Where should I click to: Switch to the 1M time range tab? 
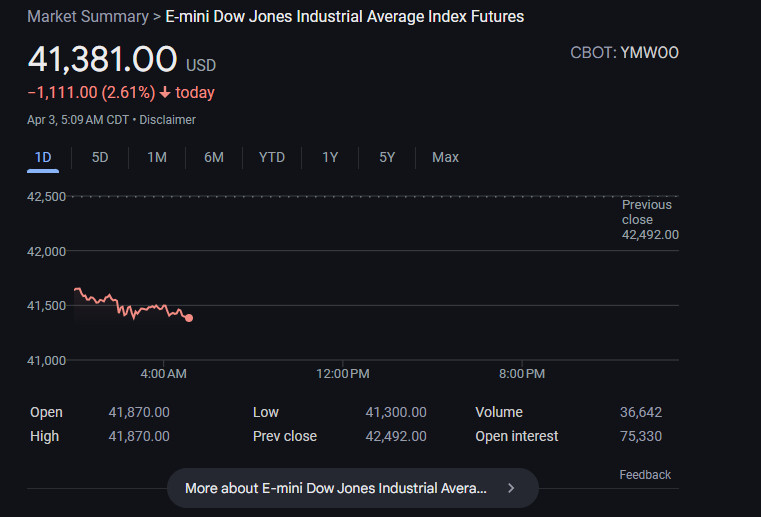pyautogui.click(x=157, y=157)
